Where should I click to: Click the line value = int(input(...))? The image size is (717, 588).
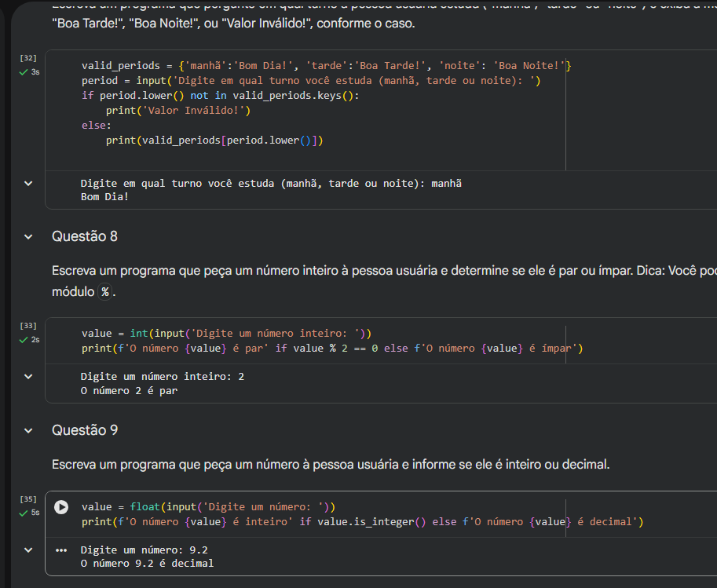click(x=226, y=334)
